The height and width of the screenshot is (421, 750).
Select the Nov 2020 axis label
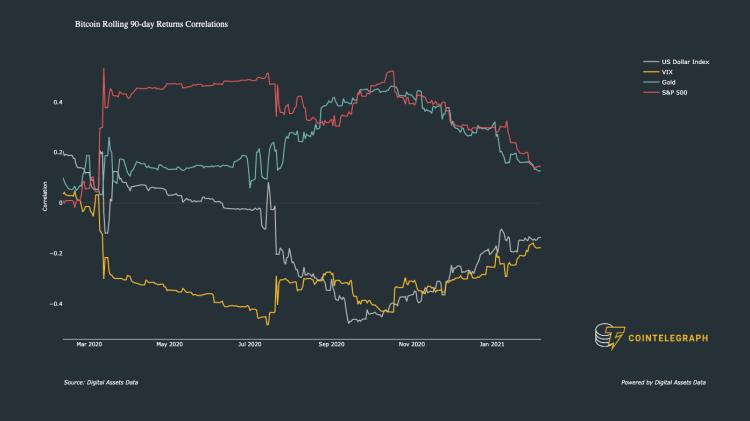tap(412, 344)
